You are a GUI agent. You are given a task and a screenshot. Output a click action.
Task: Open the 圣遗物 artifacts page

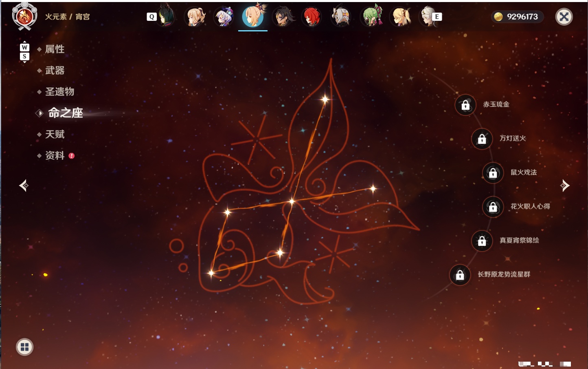[59, 92]
